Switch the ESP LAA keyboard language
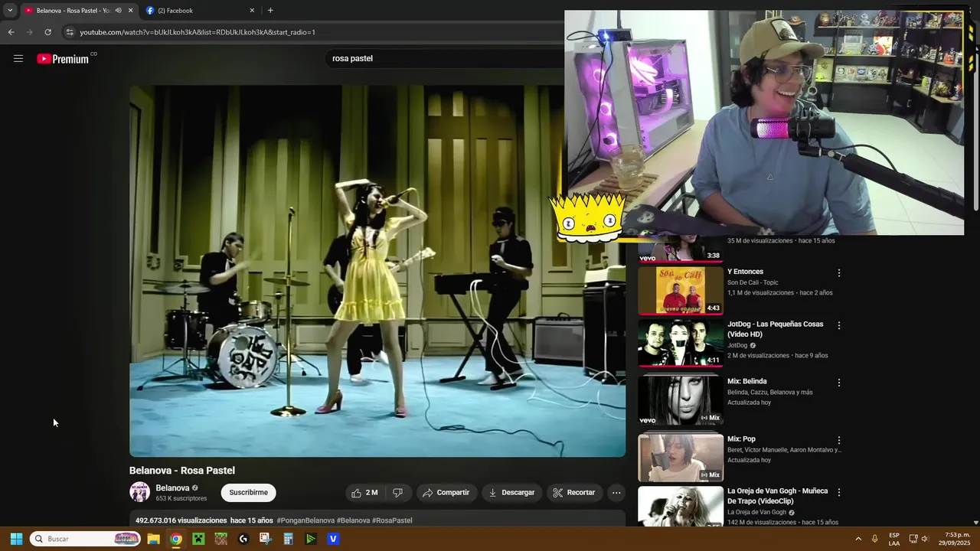The width and height of the screenshot is (980, 551). point(894,539)
